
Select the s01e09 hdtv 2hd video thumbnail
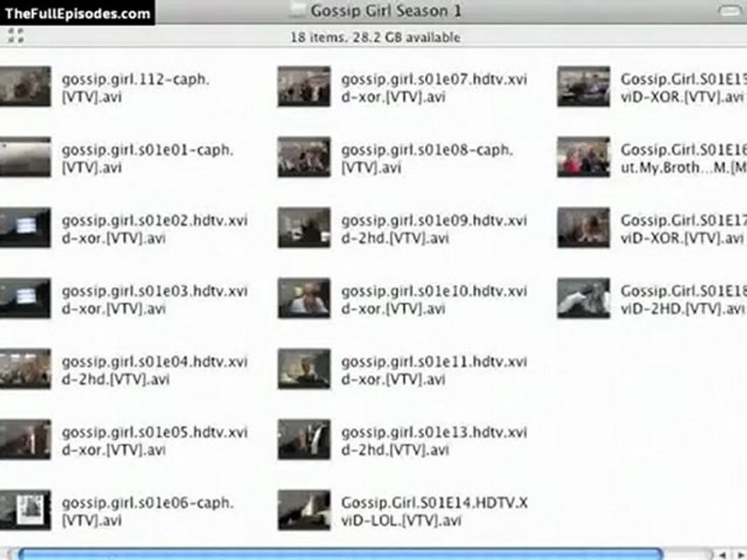(x=304, y=228)
